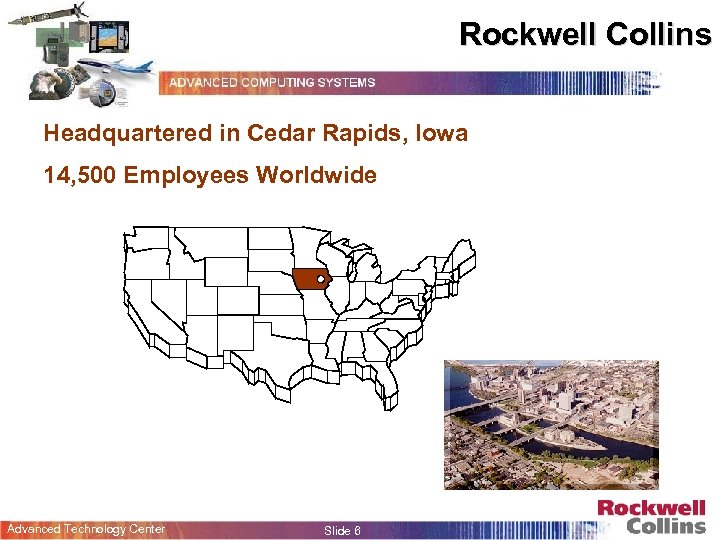Click the white Cedar Rapids marker dot
Image resolution: width=720 pixels, height=540 pixels.
[321, 279]
